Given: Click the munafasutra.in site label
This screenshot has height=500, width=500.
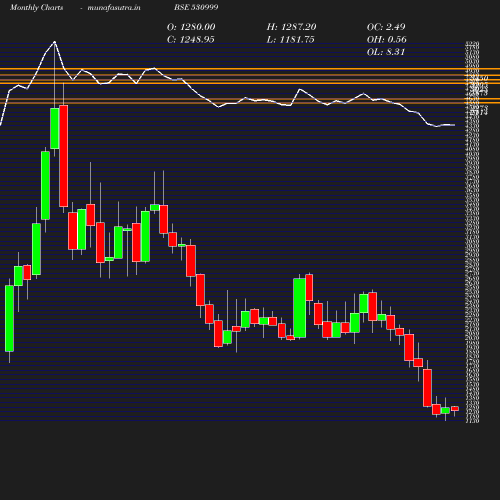Looking at the screenshot, I should [114, 7].
